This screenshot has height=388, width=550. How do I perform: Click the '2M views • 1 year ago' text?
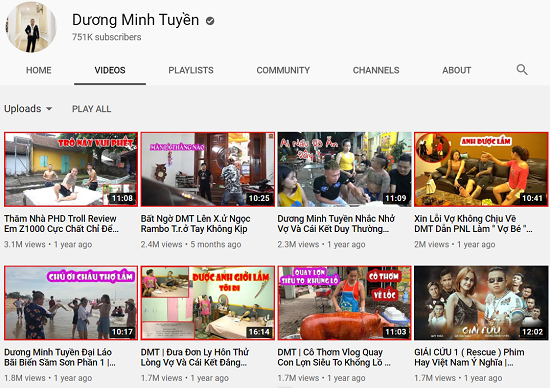(455, 245)
